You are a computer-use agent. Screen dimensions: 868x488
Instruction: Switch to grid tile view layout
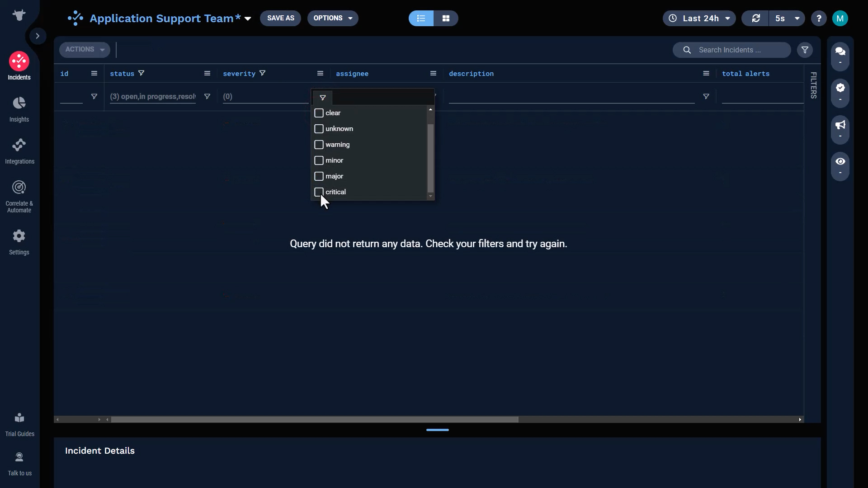click(446, 18)
